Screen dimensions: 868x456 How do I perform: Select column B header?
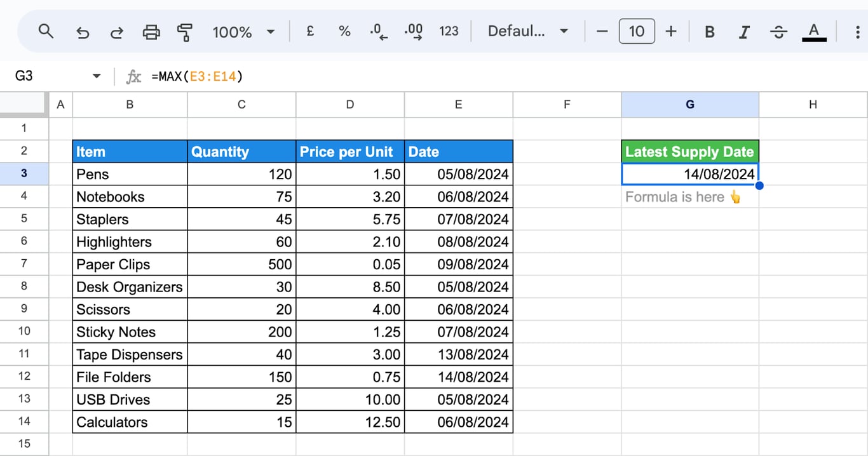130,105
